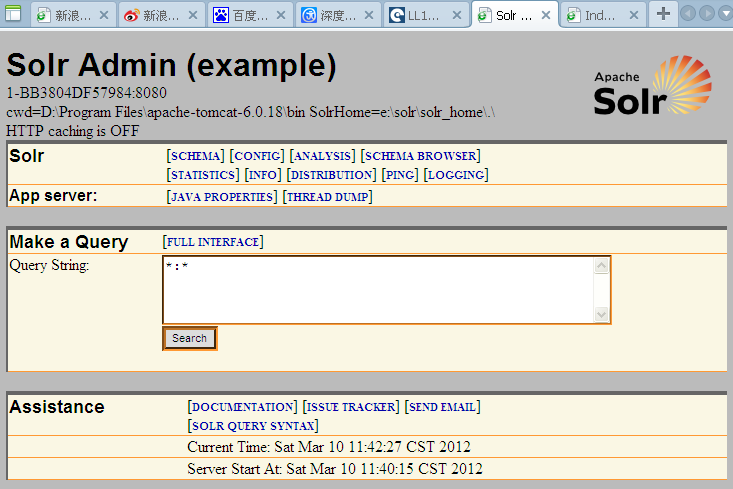The height and width of the screenshot is (489, 733).
Task: Switch to the 新浪 Weibo tab
Action: (161, 15)
